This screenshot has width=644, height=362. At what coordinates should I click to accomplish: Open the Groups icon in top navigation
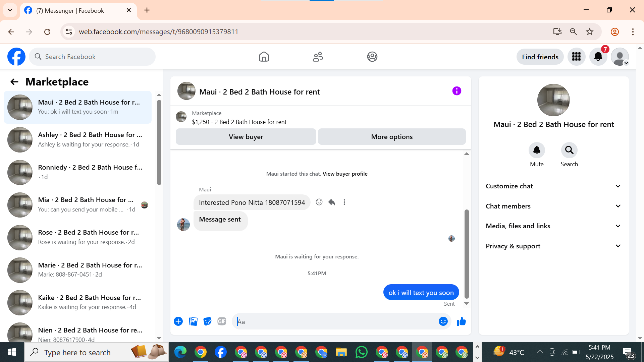click(x=372, y=57)
